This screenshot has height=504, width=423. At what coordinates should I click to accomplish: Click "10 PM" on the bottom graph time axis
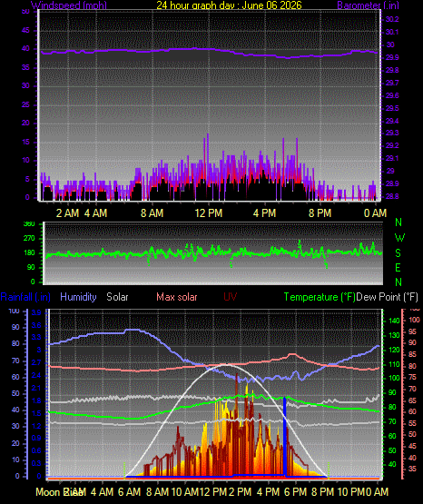coord(350,492)
